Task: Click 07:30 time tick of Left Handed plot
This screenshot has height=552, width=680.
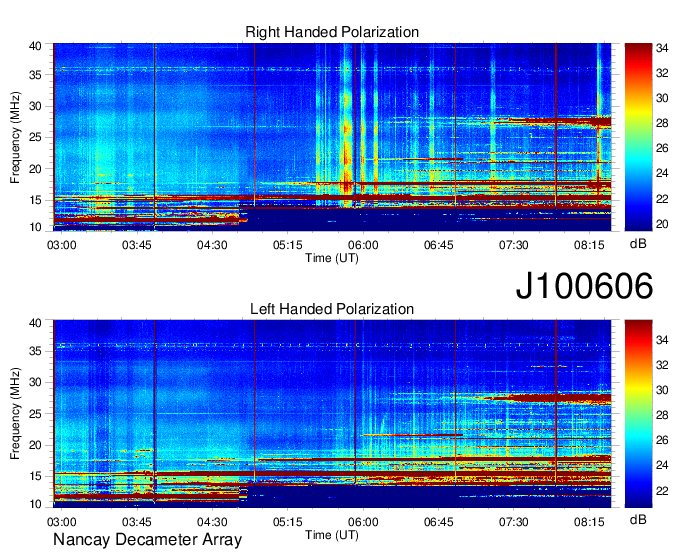Action: 513,522
